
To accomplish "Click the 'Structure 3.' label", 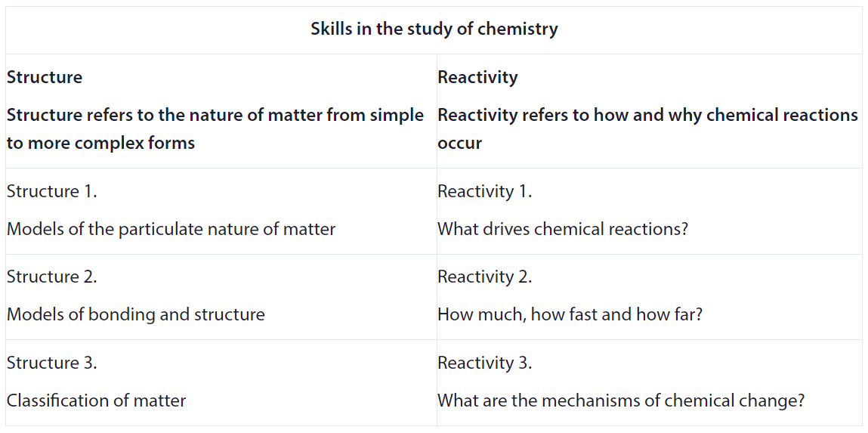I will [x=52, y=363].
